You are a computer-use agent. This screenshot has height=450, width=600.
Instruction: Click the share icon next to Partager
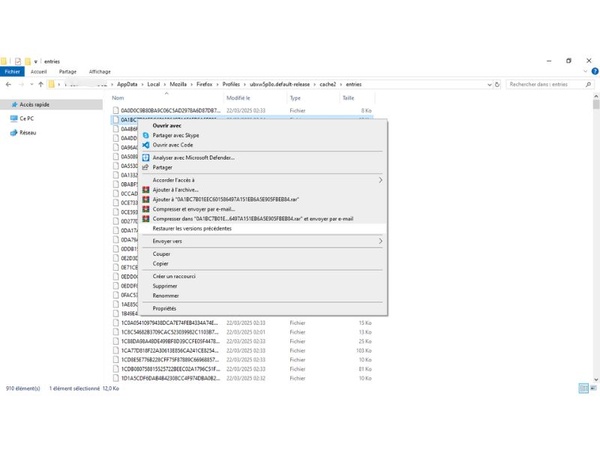click(145, 167)
